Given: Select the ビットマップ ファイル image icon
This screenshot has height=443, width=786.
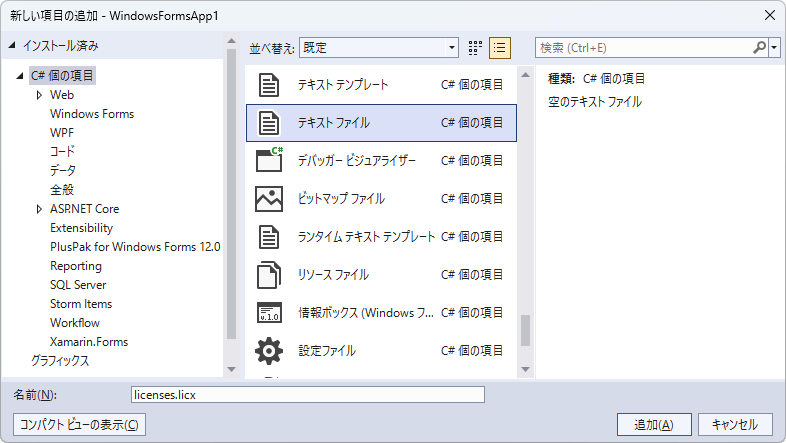Looking at the screenshot, I should pyautogui.click(x=268, y=199).
